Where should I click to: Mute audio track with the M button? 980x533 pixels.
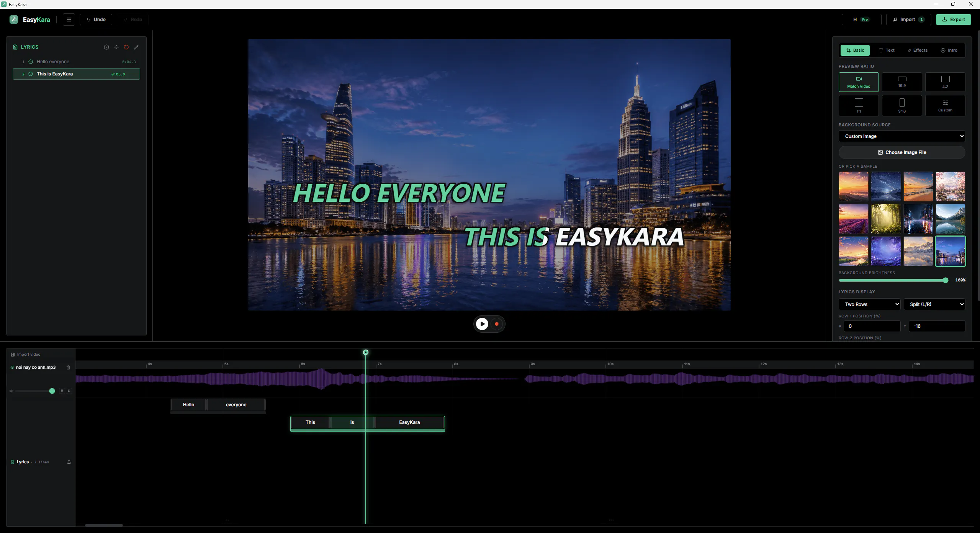point(62,391)
